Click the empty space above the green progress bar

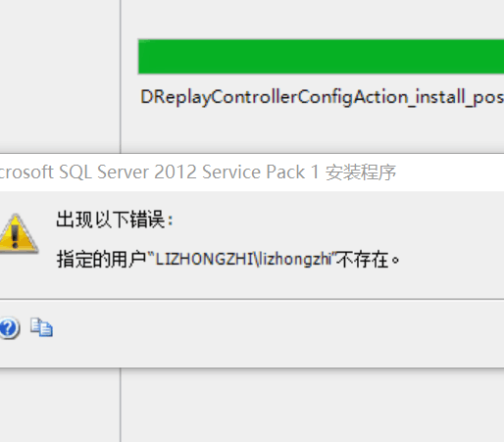tap(312, 19)
